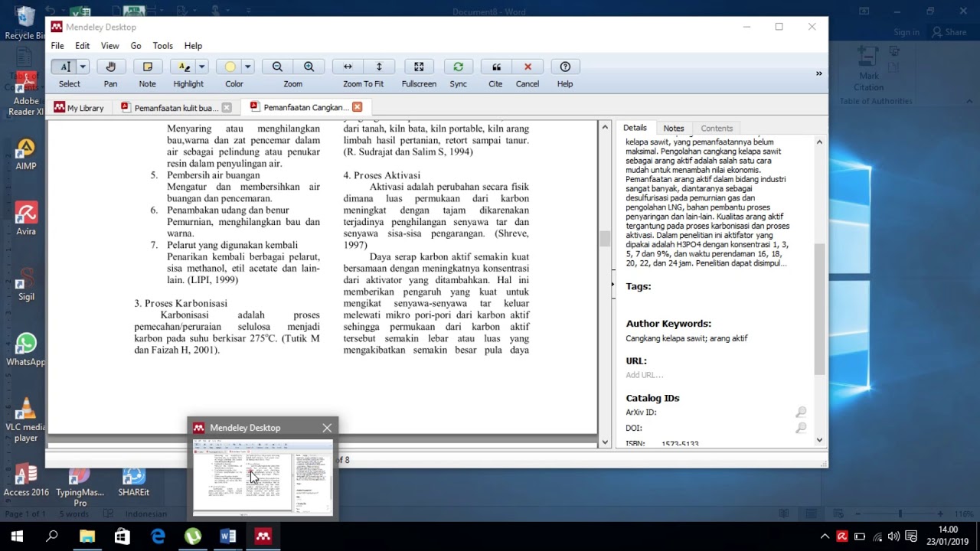
Task: Close the Mendeley taskbar preview
Action: 327,428
